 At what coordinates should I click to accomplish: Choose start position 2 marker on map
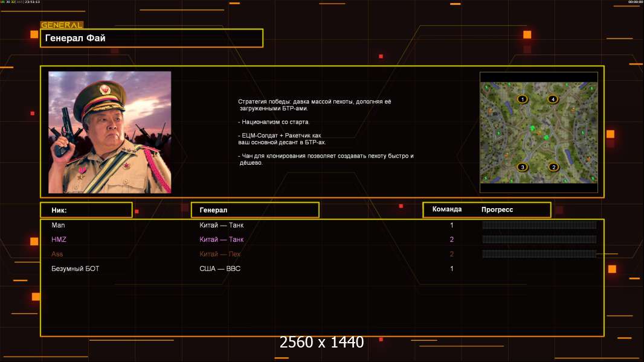552,167
